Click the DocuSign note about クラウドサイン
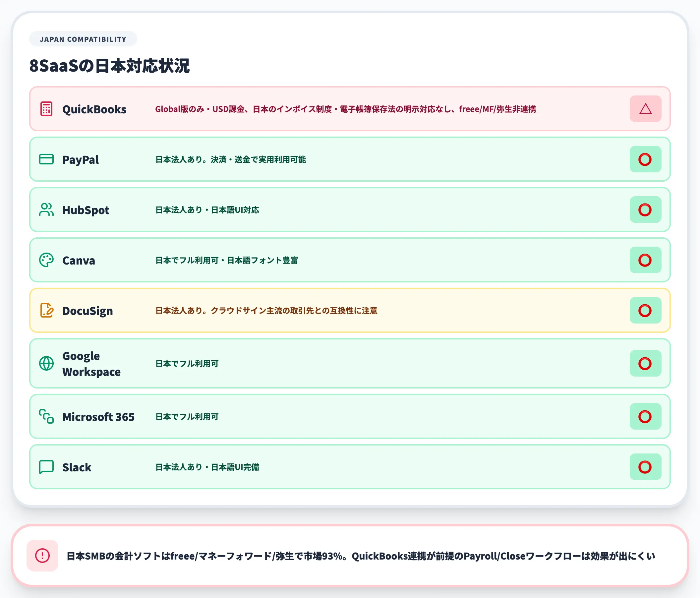Viewport: 700px width, 598px height. pos(266,311)
